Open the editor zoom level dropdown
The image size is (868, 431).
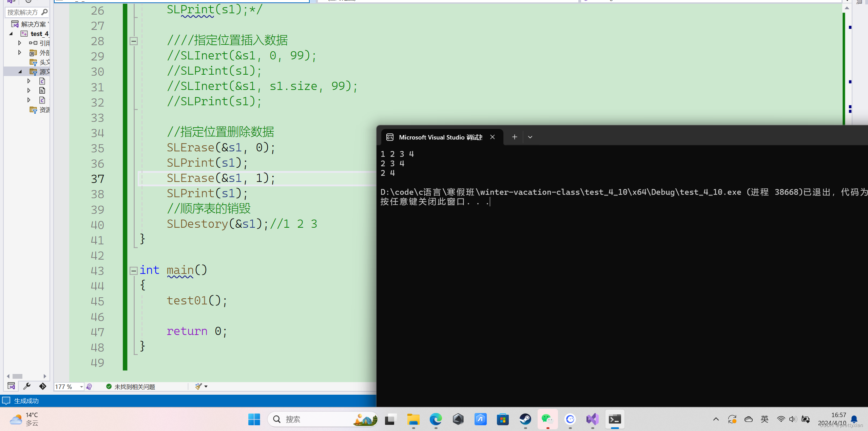point(81,387)
